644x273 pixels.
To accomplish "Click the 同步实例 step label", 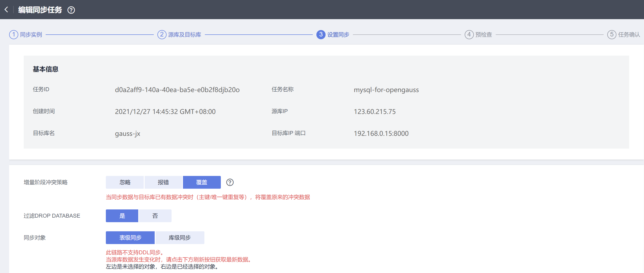I will click(31, 35).
